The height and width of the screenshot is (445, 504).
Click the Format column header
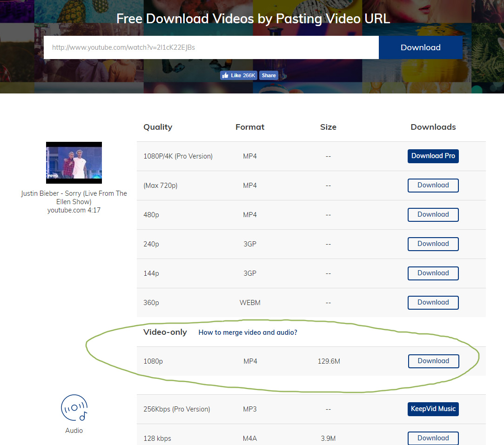click(x=250, y=127)
